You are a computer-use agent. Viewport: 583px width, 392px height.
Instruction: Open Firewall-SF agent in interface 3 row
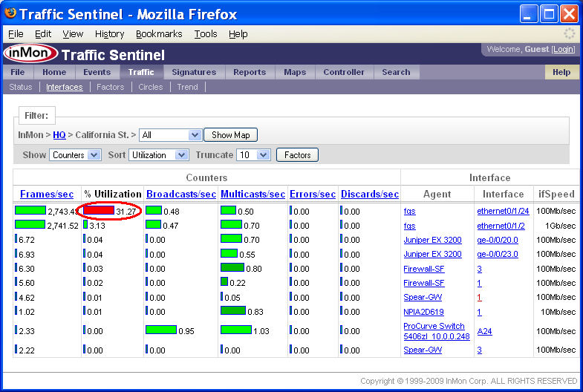tap(424, 269)
